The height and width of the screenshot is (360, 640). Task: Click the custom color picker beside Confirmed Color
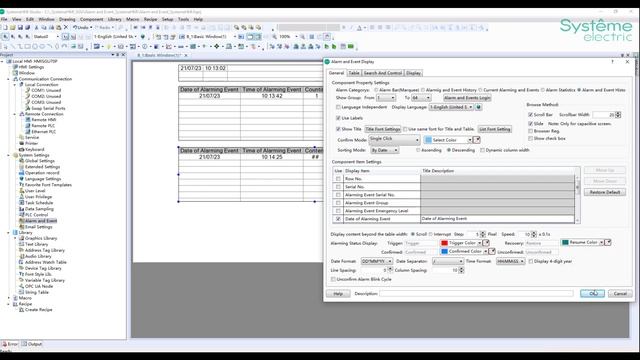point(492,251)
